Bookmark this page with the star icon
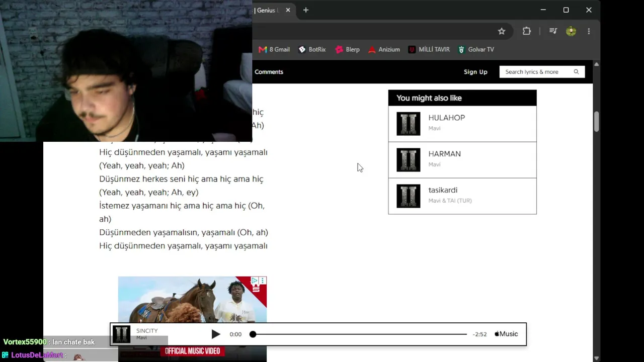Viewport: 644px width, 362px height. pyautogui.click(x=502, y=31)
